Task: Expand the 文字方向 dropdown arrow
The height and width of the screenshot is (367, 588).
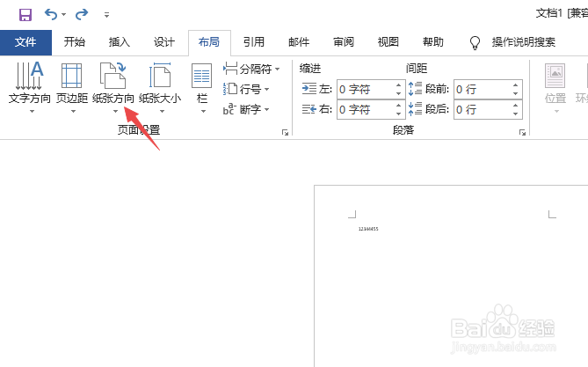Action: click(x=32, y=111)
